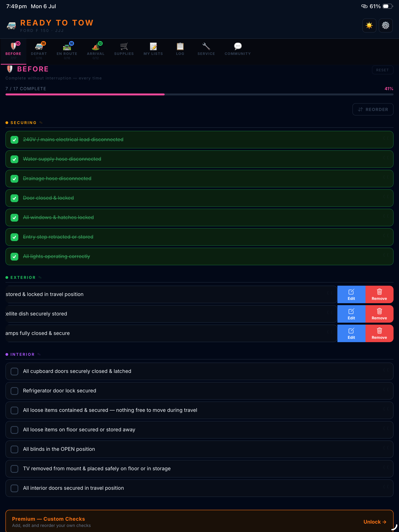Check Refrigerator door lock secured
This screenshot has height=532, width=399.
[x=14, y=391]
